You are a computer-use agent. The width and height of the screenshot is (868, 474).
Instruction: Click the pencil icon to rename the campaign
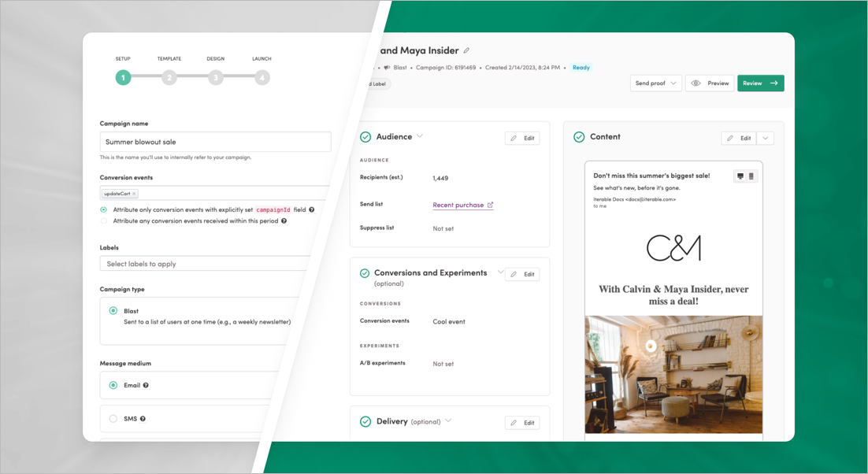coord(468,50)
